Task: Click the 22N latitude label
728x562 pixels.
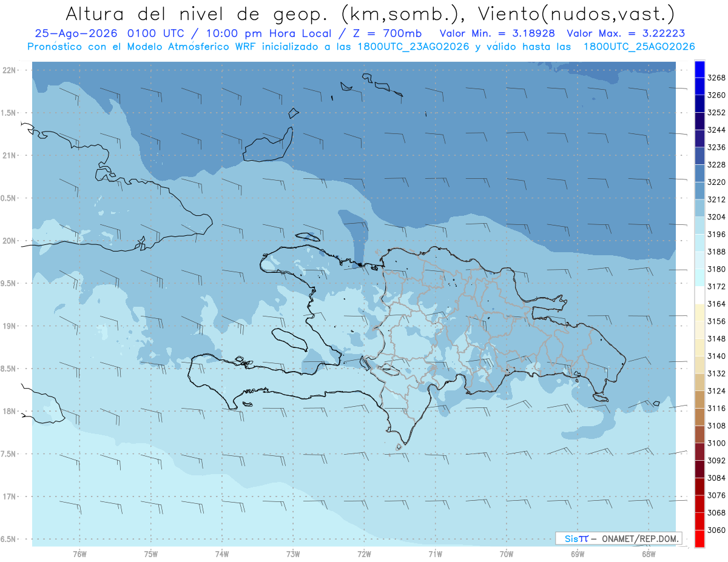Action: tap(10, 70)
